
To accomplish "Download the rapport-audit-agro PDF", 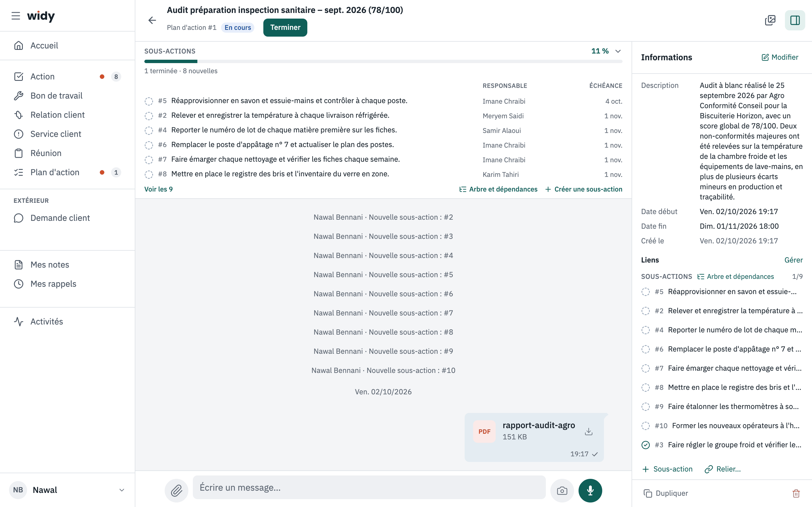I will click(588, 431).
